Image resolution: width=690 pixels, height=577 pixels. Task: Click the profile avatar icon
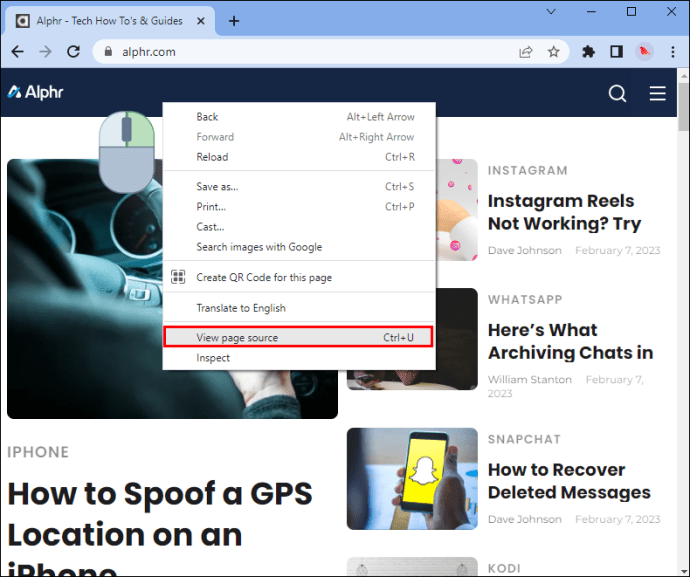(645, 52)
